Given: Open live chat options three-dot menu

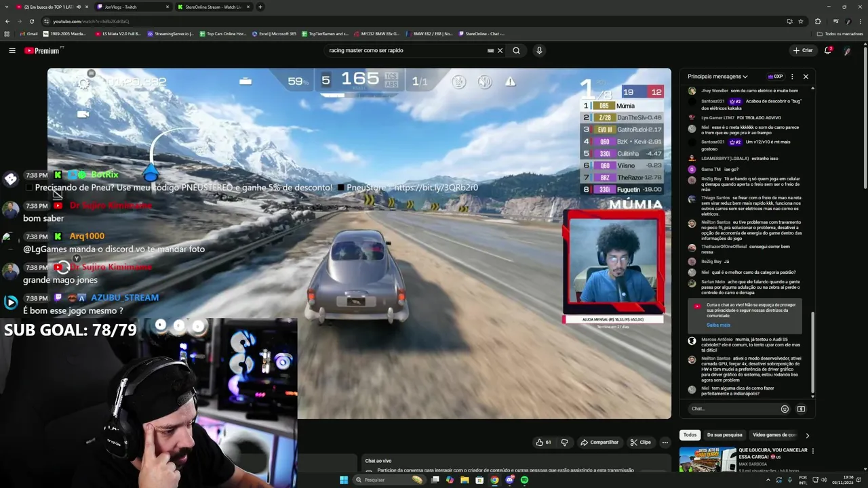Looking at the screenshot, I should click(792, 77).
